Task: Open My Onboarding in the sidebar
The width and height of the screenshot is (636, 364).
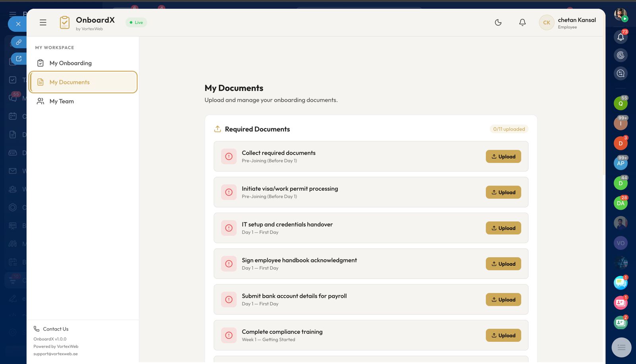Action: pyautogui.click(x=70, y=63)
